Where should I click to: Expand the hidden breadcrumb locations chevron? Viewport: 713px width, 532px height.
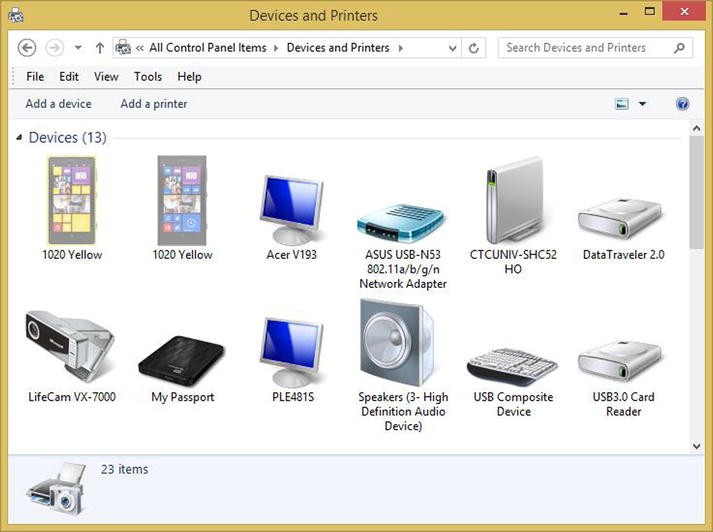click(x=140, y=48)
